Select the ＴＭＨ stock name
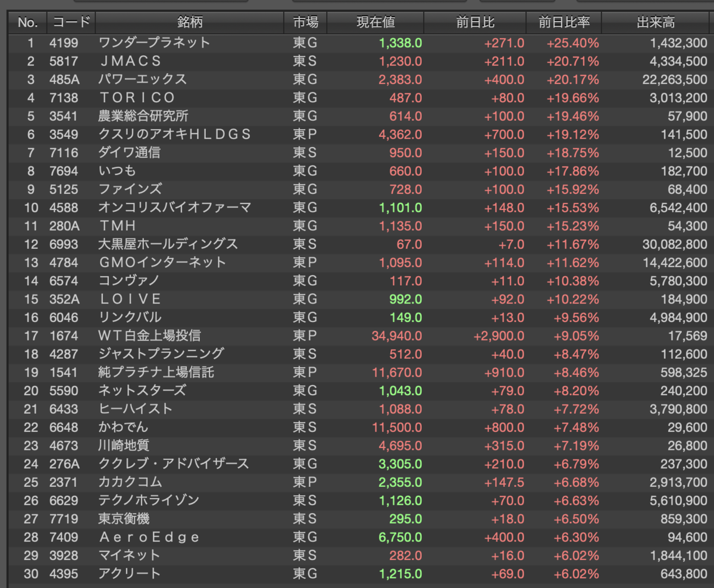Screen dimensions: 714x588 [x=118, y=226]
